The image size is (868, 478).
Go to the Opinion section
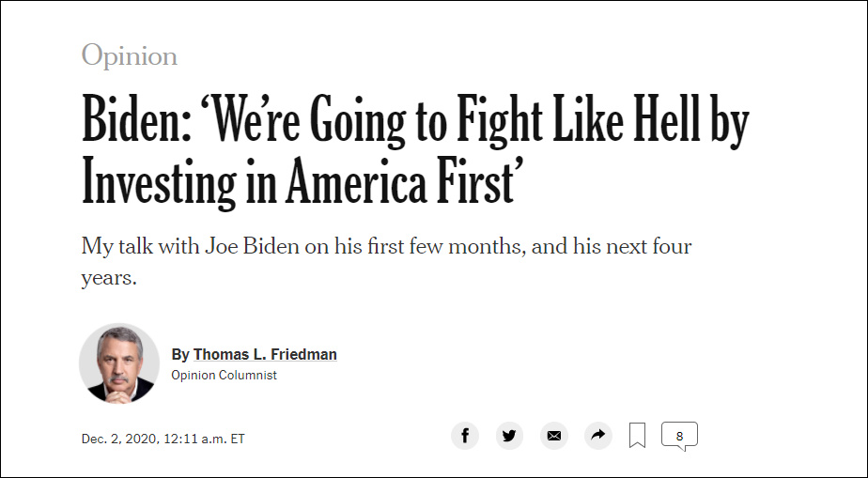tap(129, 55)
